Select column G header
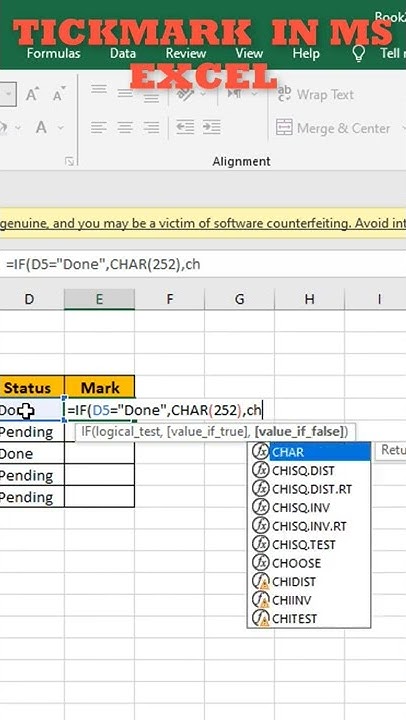The height and width of the screenshot is (720, 406). (x=239, y=299)
